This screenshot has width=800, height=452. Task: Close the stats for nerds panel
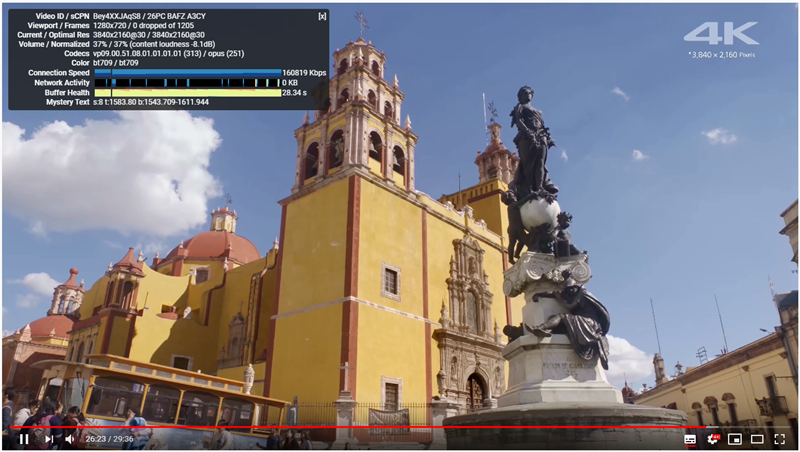(322, 16)
